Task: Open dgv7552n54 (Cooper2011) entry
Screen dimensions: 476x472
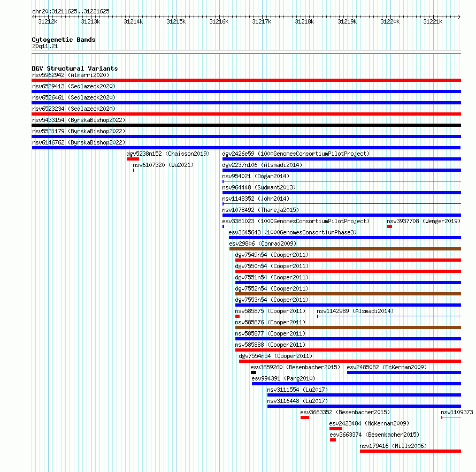Action: point(272,288)
